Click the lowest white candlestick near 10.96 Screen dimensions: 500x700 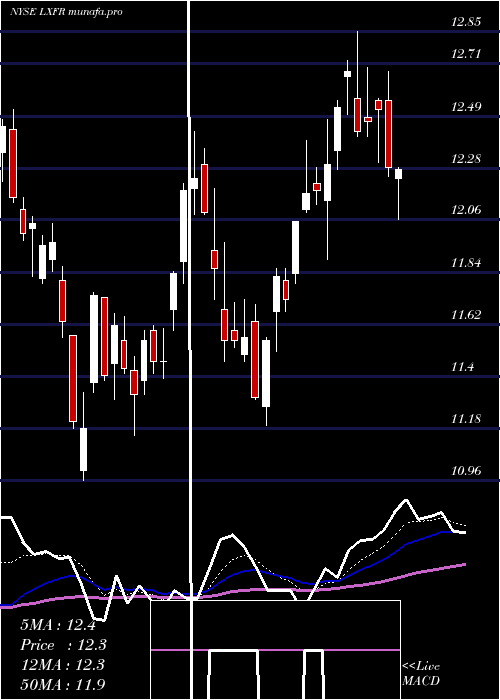coord(83,449)
